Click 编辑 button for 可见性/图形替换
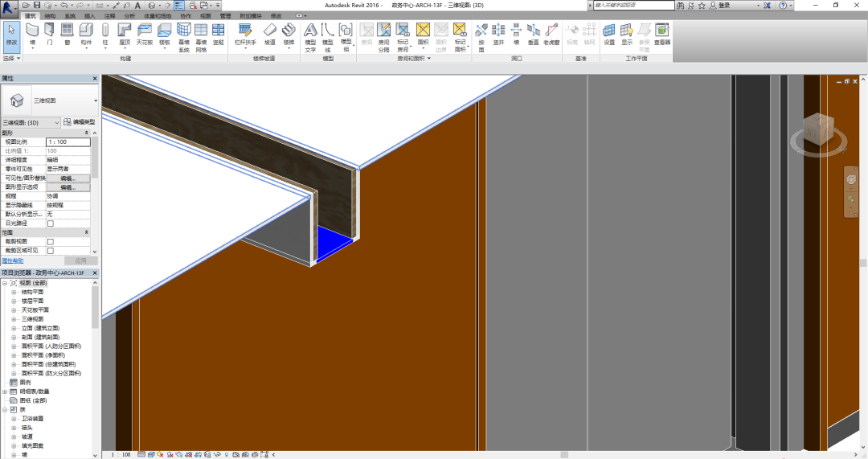868x459 pixels. [x=68, y=178]
